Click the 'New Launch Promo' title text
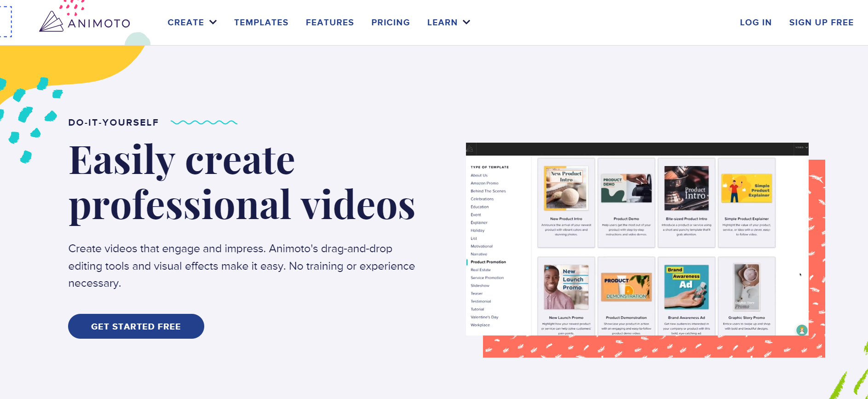The height and width of the screenshot is (399, 868). pos(566,318)
